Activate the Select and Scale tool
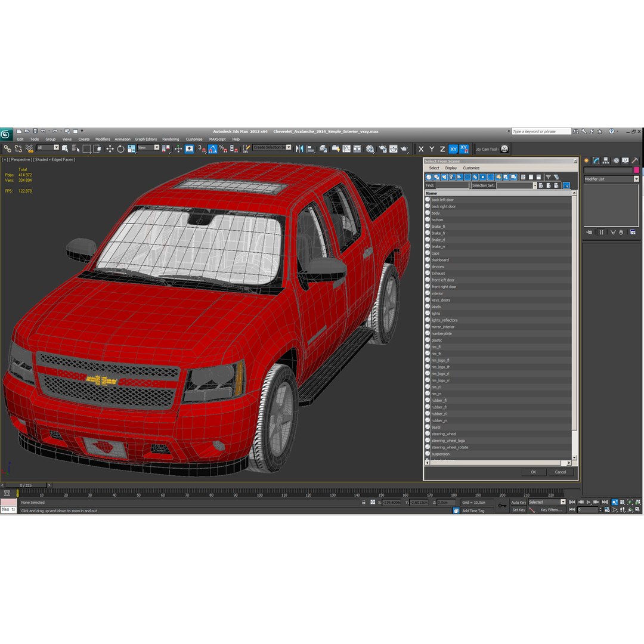Screen dimensions: 644x644 [131, 148]
